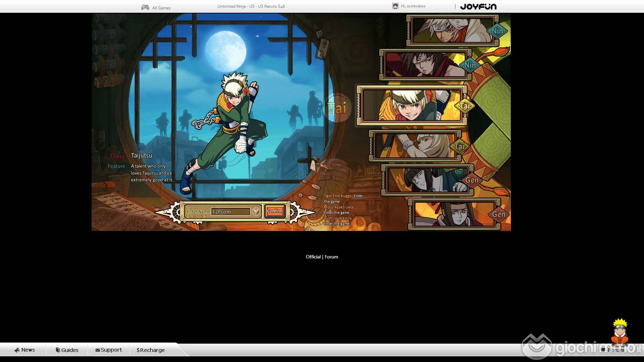
Task: Select the white-haired Nin character portrait
Action: click(x=452, y=31)
